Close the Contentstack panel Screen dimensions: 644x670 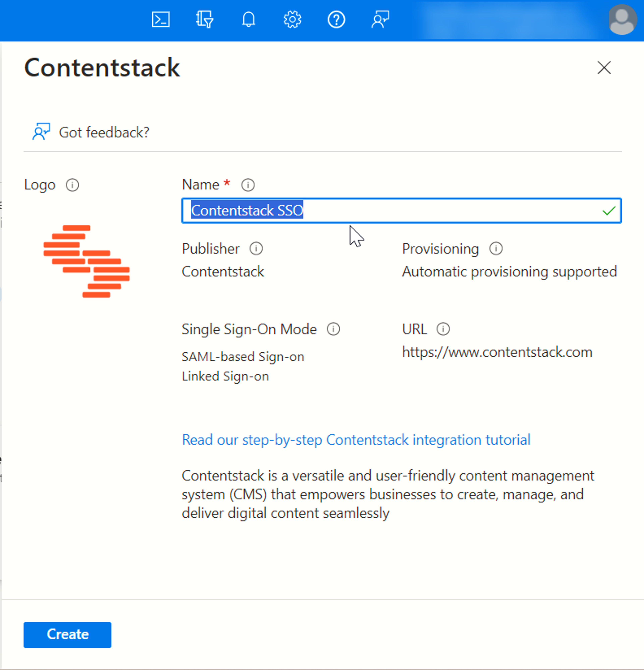point(604,67)
